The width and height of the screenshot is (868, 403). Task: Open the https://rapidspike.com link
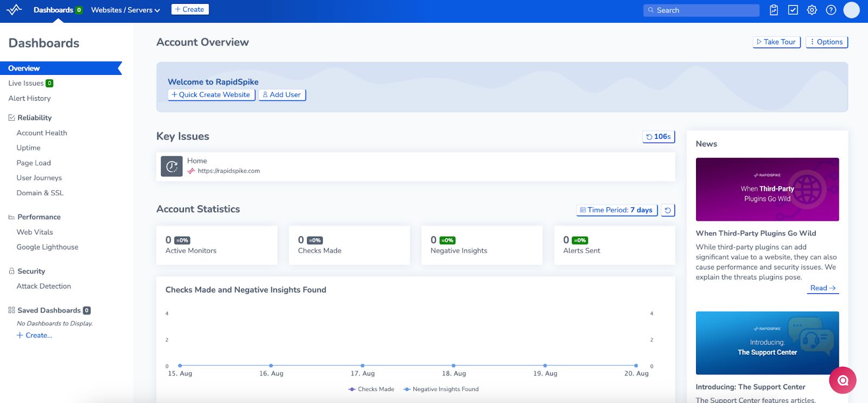pyautogui.click(x=228, y=171)
